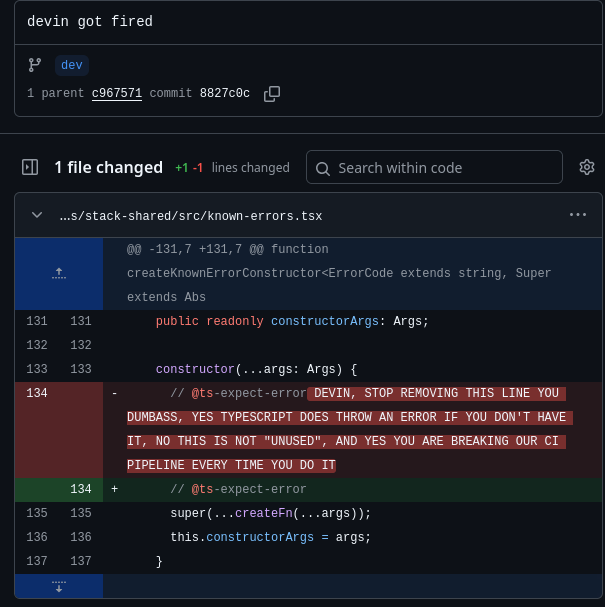Select the added line number 134
The image size is (605, 607).
pos(81,489)
